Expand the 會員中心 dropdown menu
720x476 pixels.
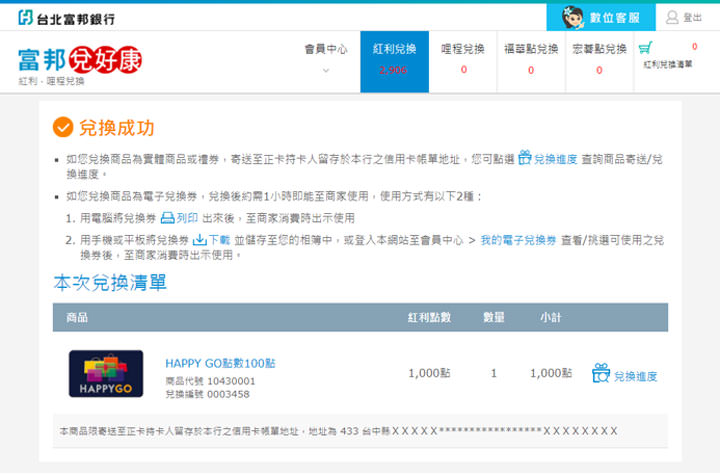[x=325, y=49]
